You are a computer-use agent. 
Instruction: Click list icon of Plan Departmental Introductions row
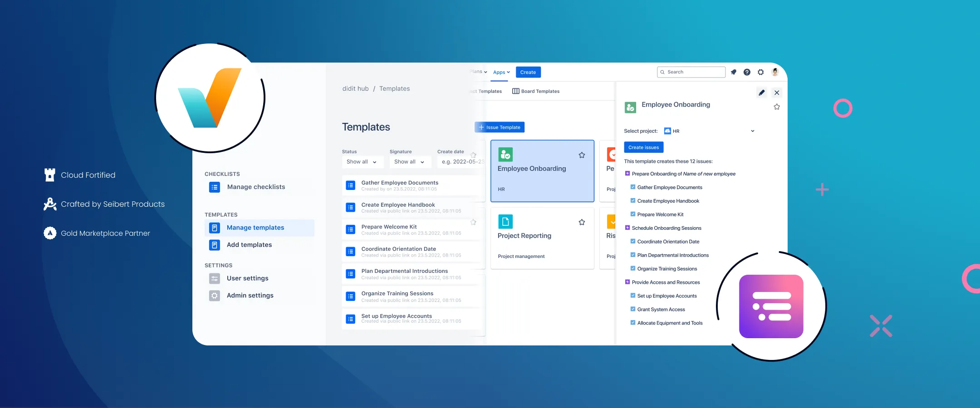[x=350, y=274]
